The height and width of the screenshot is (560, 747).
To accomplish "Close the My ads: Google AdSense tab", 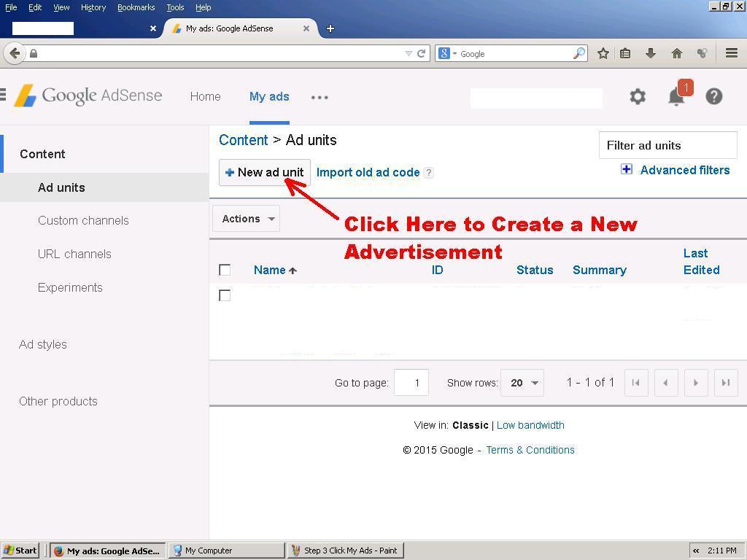I will (306, 28).
